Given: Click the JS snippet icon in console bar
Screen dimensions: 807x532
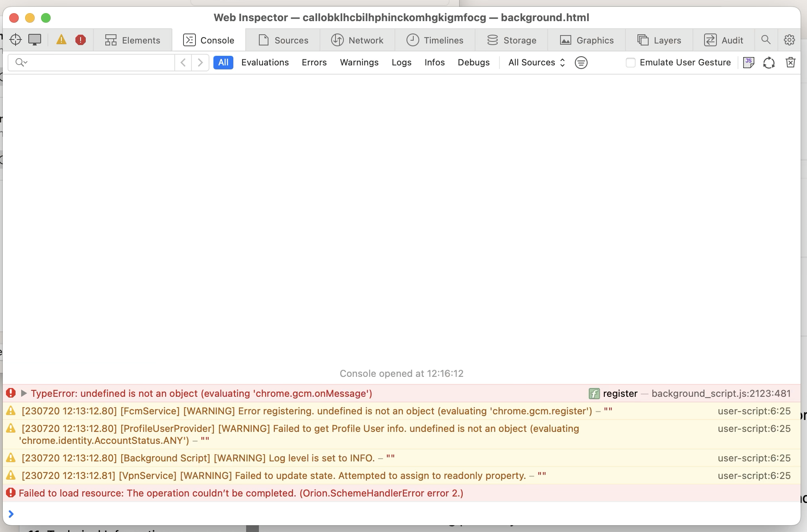Looking at the screenshot, I should pos(748,63).
